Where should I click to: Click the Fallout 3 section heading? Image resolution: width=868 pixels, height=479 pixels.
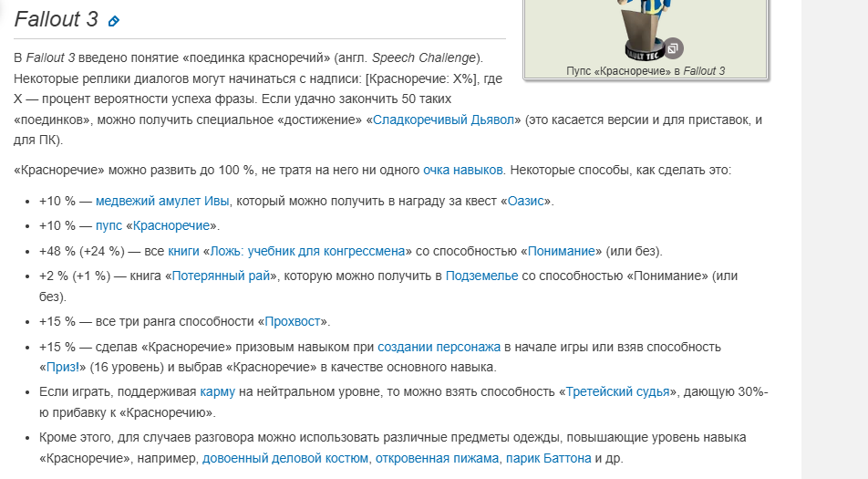(56, 19)
